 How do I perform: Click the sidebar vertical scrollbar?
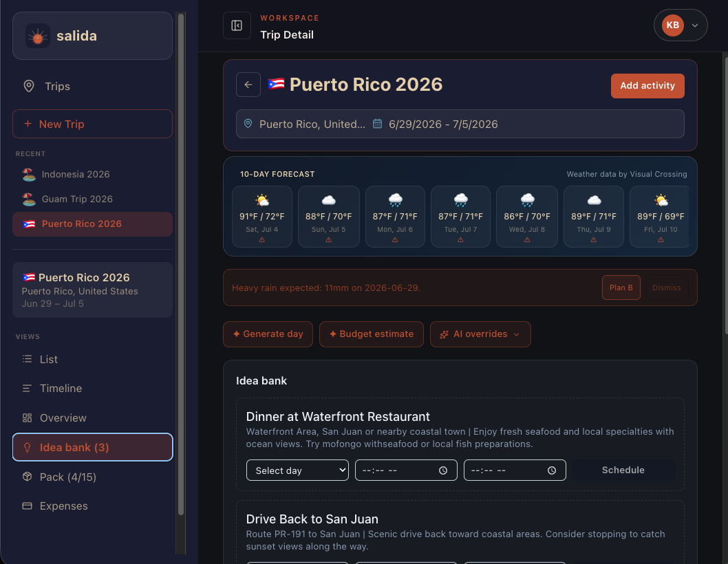point(181,265)
